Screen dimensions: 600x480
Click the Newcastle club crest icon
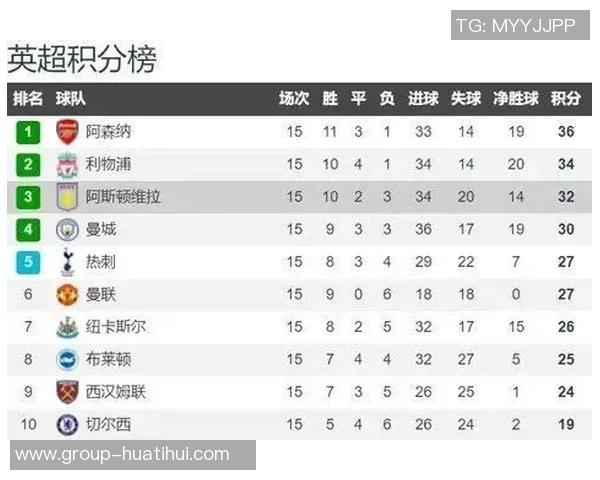67,327
